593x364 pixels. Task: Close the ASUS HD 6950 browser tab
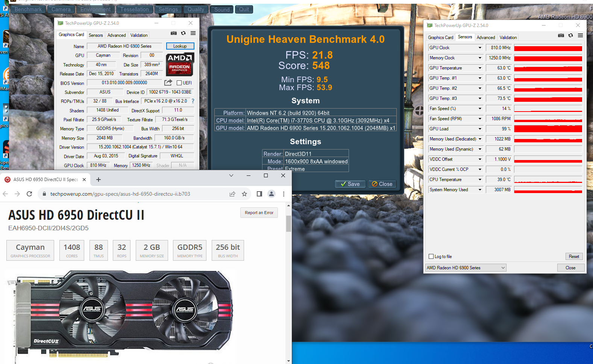(84, 180)
